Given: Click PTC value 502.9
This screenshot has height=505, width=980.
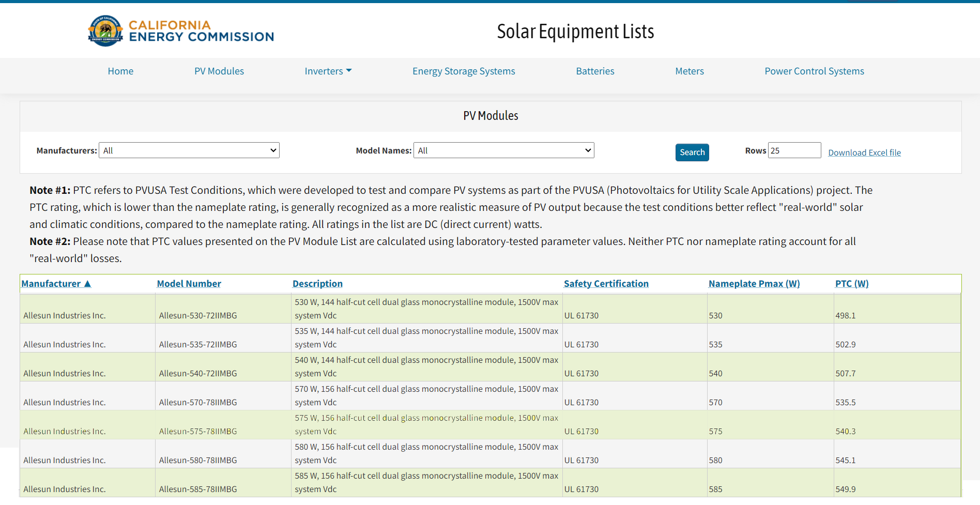Looking at the screenshot, I should [x=846, y=344].
